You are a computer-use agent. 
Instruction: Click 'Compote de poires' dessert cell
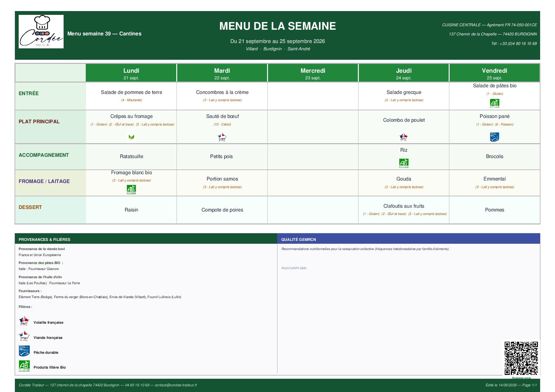click(x=222, y=210)
